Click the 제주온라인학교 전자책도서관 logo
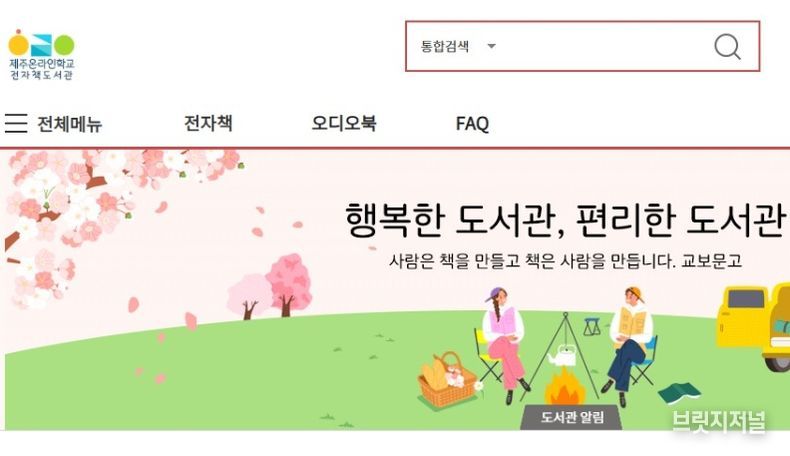The width and height of the screenshot is (790, 456). coord(41,54)
